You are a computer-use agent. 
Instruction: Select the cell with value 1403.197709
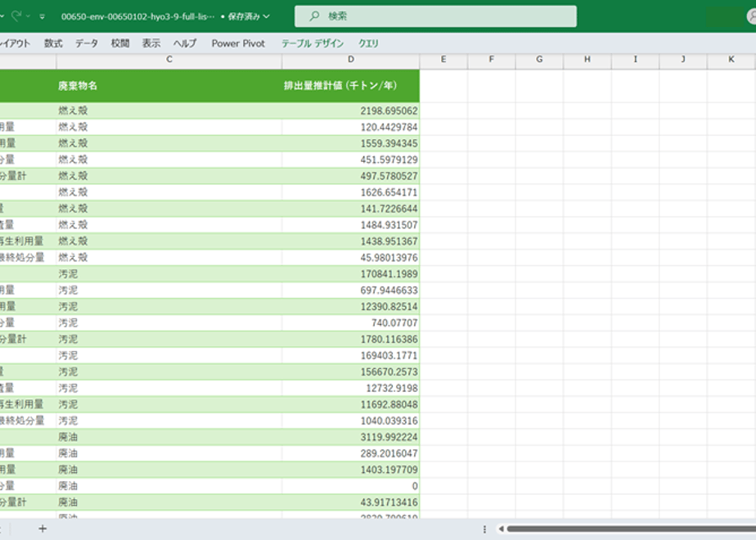click(350, 470)
